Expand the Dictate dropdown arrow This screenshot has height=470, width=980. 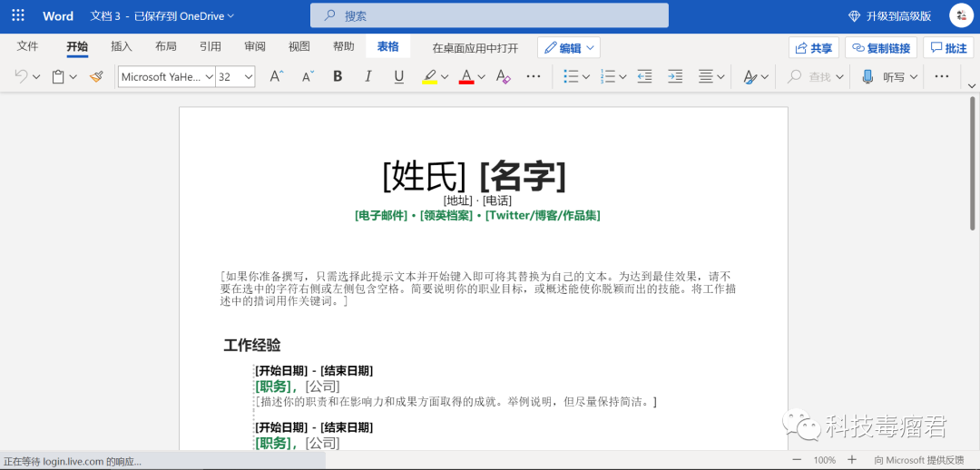pyautogui.click(x=914, y=77)
